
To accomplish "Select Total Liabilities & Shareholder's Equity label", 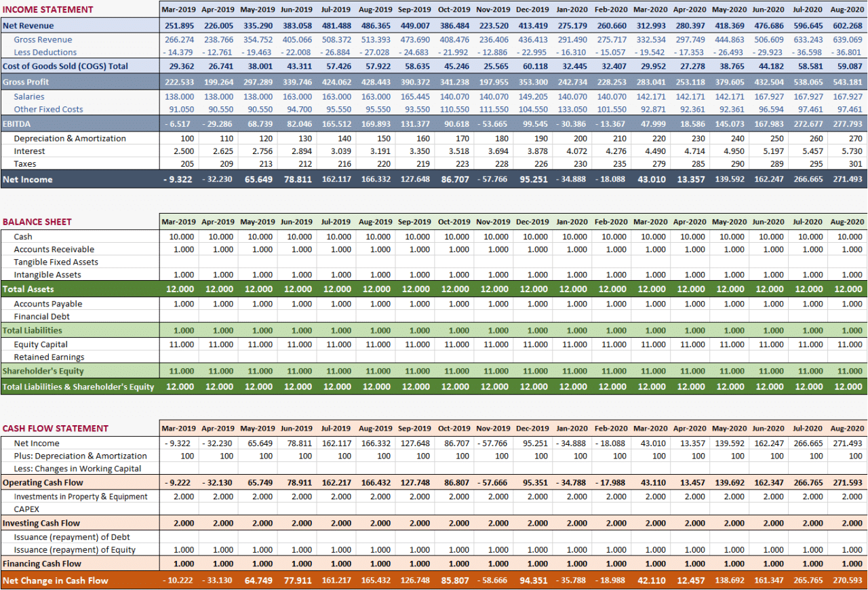I will click(x=78, y=387).
